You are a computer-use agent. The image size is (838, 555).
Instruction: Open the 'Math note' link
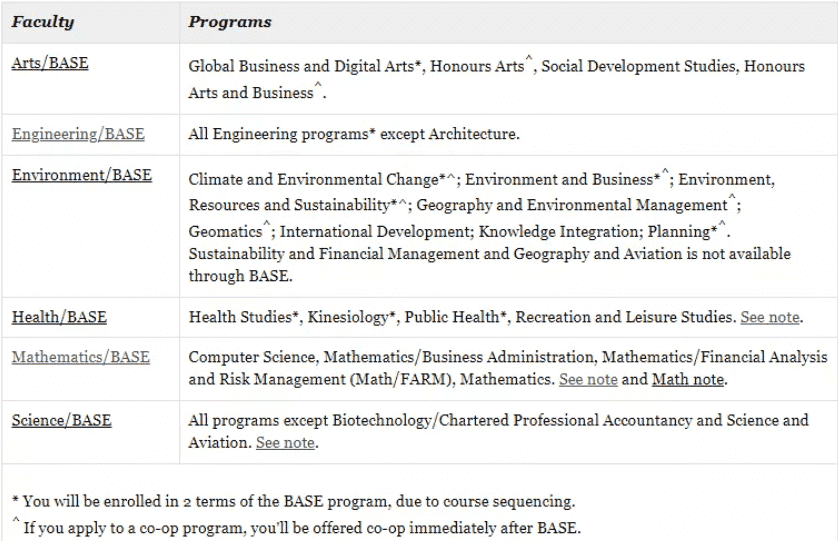click(688, 379)
